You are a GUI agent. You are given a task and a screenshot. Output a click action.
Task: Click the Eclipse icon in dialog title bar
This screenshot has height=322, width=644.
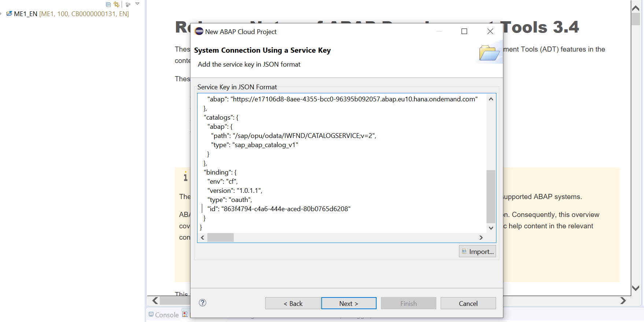click(199, 31)
